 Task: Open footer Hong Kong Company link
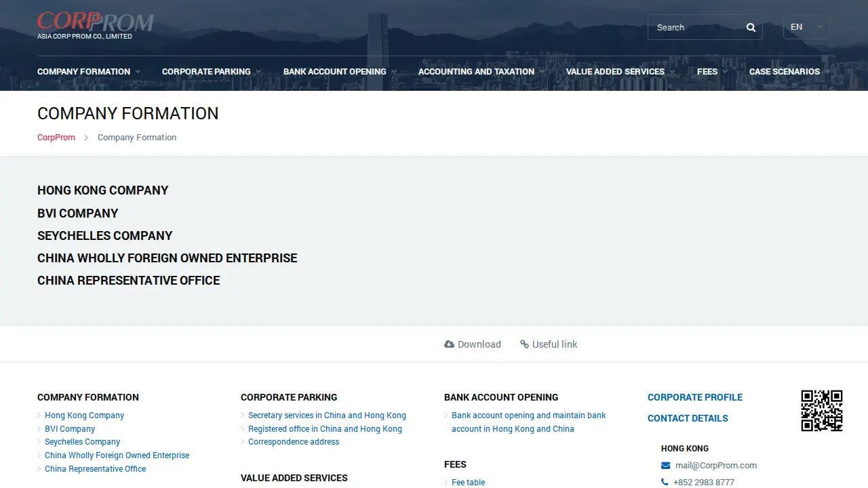(85, 415)
